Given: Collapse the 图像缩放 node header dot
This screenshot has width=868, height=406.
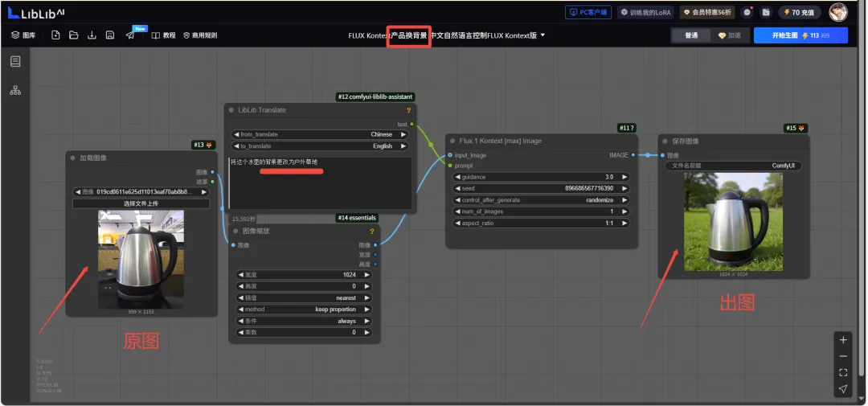Looking at the screenshot, I should click(235, 231).
